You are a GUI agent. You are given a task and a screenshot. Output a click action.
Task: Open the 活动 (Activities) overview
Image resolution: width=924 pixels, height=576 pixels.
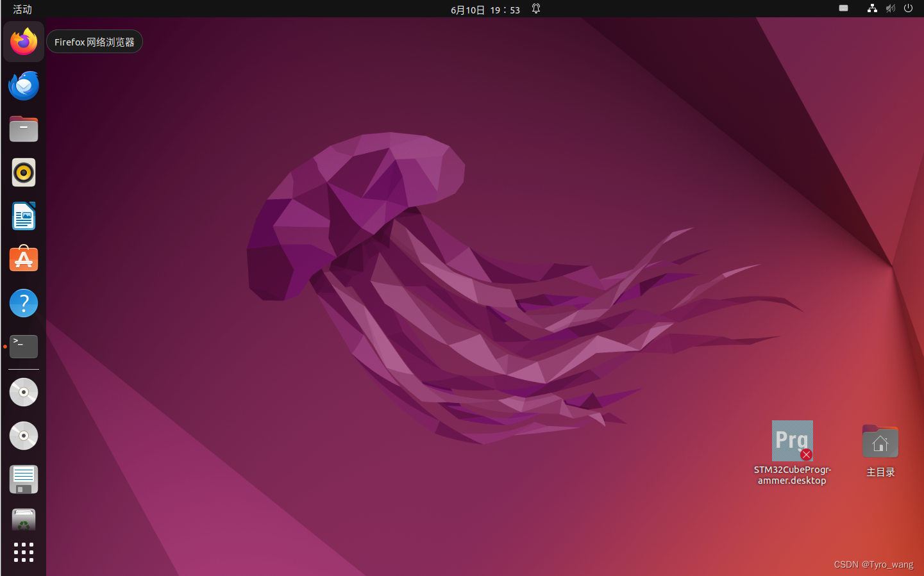tap(22, 9)
